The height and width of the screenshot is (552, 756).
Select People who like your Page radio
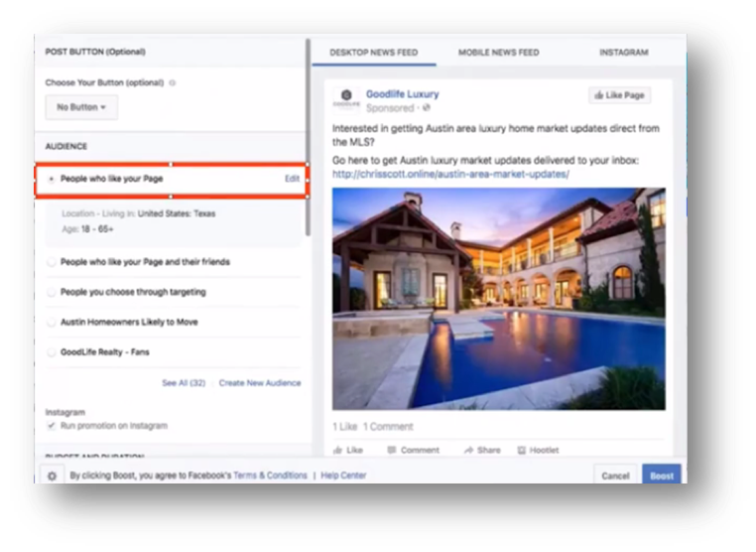pos(52,179)
